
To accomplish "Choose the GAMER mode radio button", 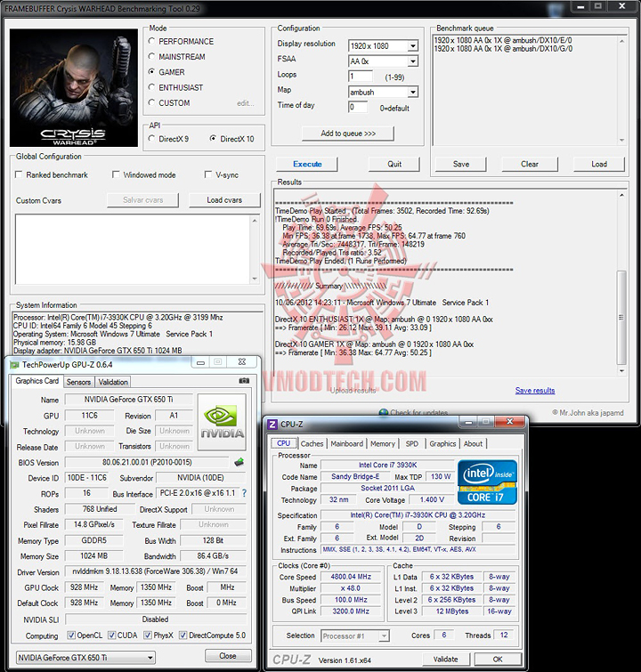I will click(151, 72).
